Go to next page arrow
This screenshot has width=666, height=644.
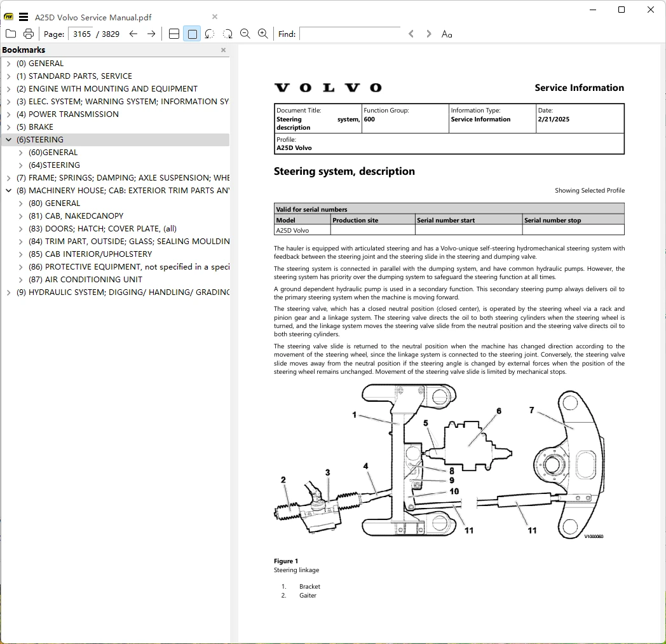151,34
